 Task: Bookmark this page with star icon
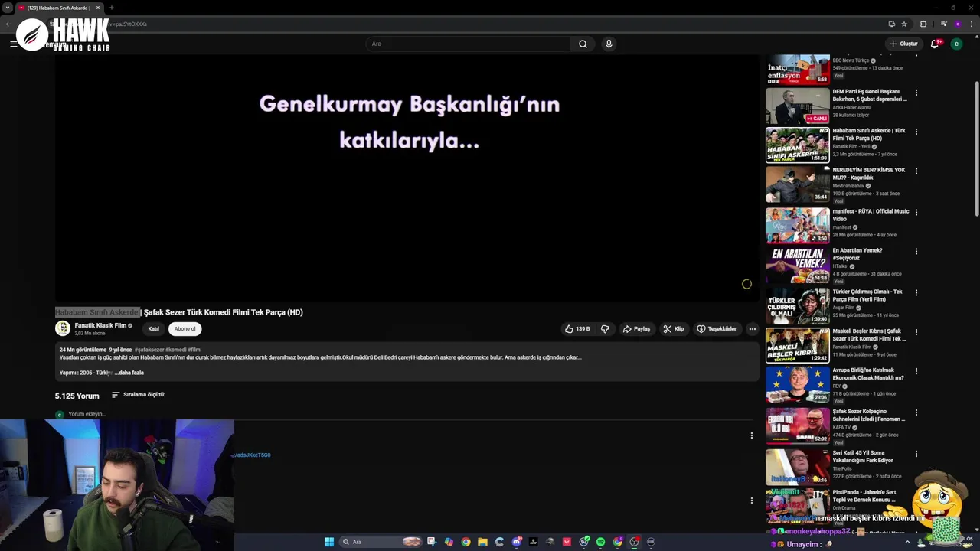(x=904, y=24)
